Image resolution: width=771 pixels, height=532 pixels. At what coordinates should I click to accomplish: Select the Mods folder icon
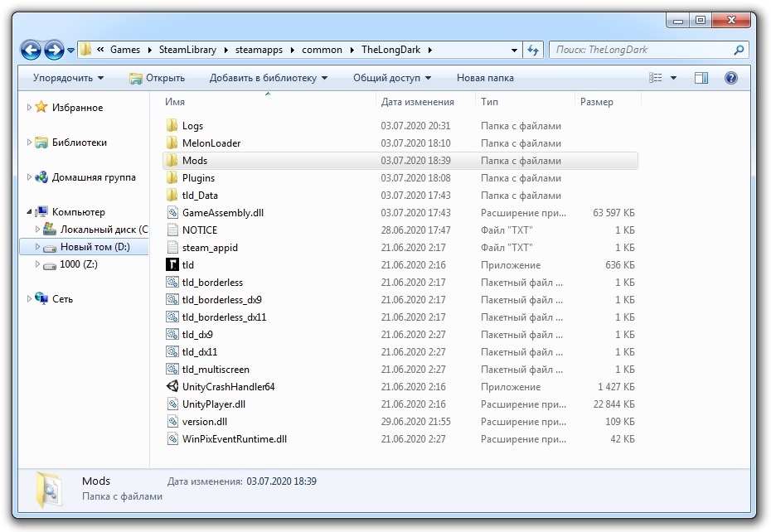tap(172, 160)
